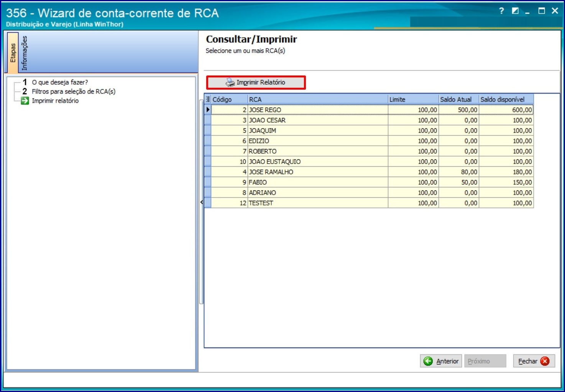Open the help question mark icon

coord(501,11)
